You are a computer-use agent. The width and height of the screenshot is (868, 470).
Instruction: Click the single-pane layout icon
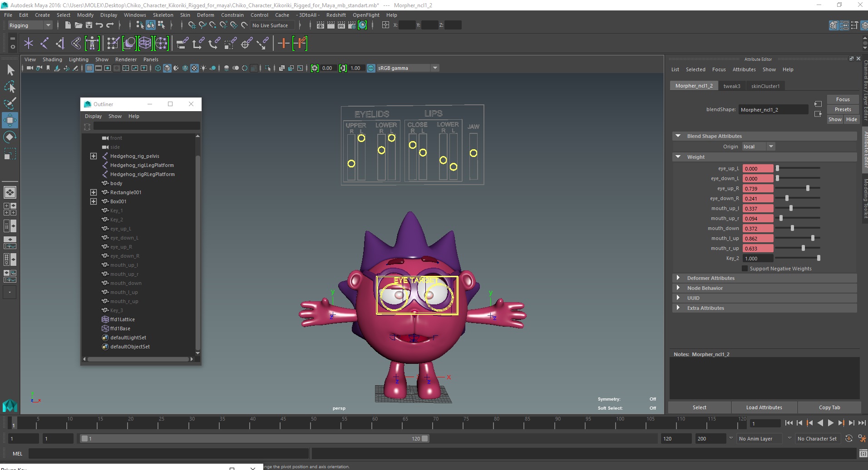click(10, 192)
